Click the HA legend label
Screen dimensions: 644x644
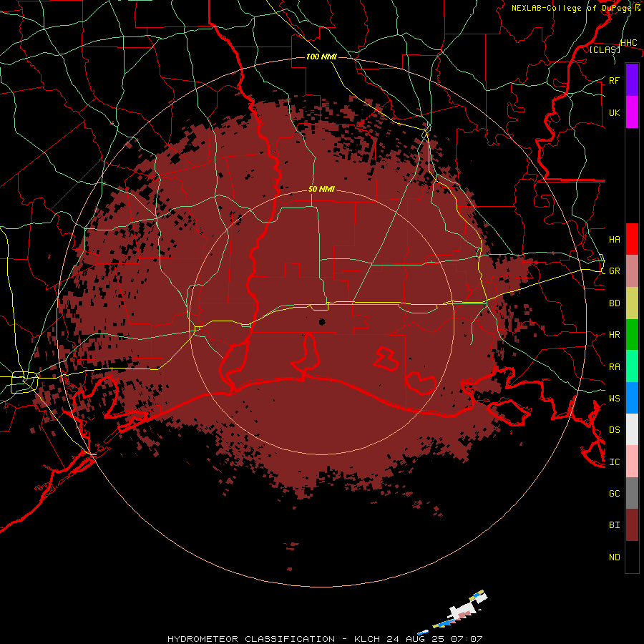[614, 240]
